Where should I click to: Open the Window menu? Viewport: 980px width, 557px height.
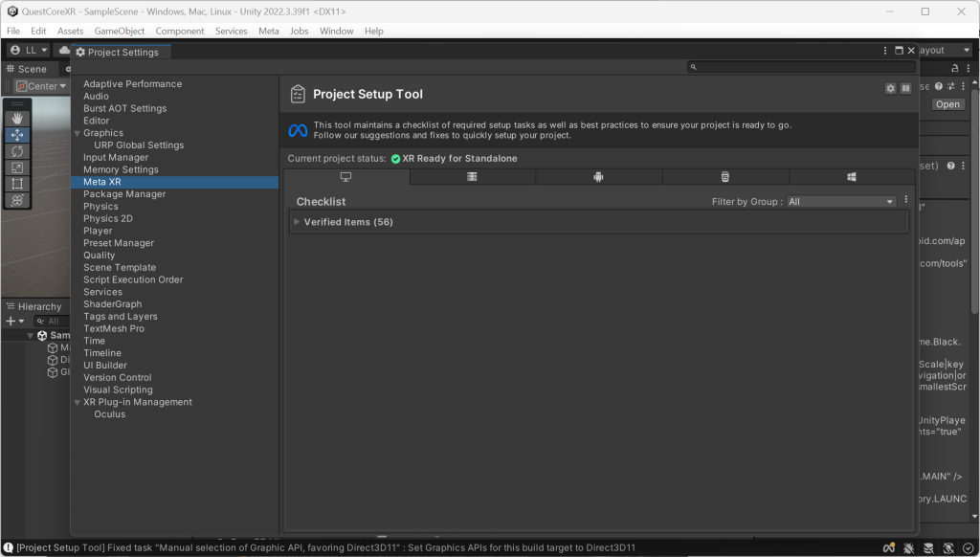[336, 31]
